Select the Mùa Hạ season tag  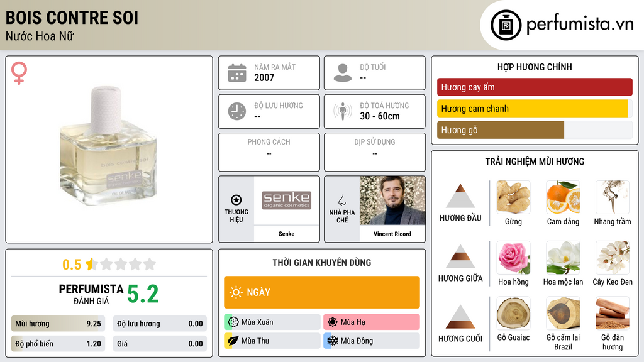[x=371, y=322]
